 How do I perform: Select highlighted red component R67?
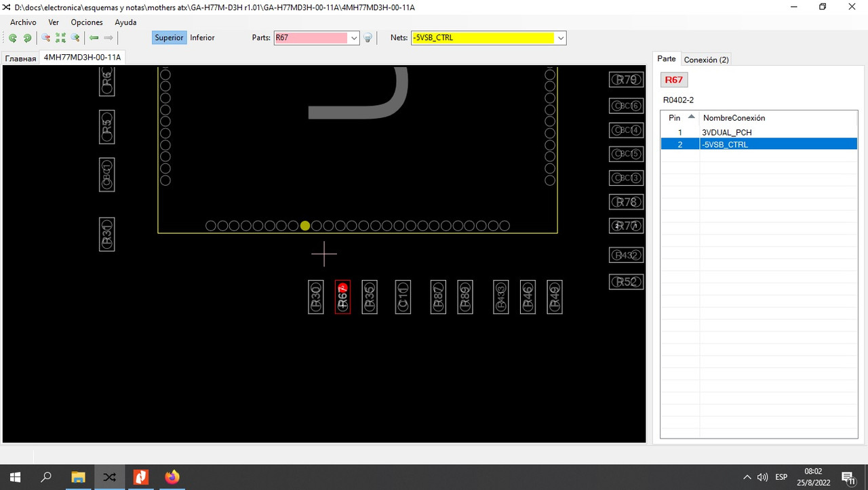(x=342, y=297)
